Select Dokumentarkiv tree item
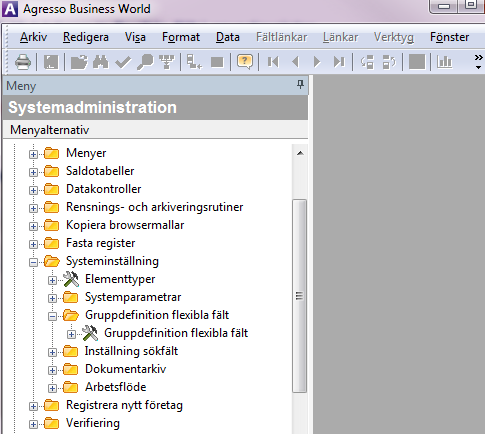 (125, 369)
